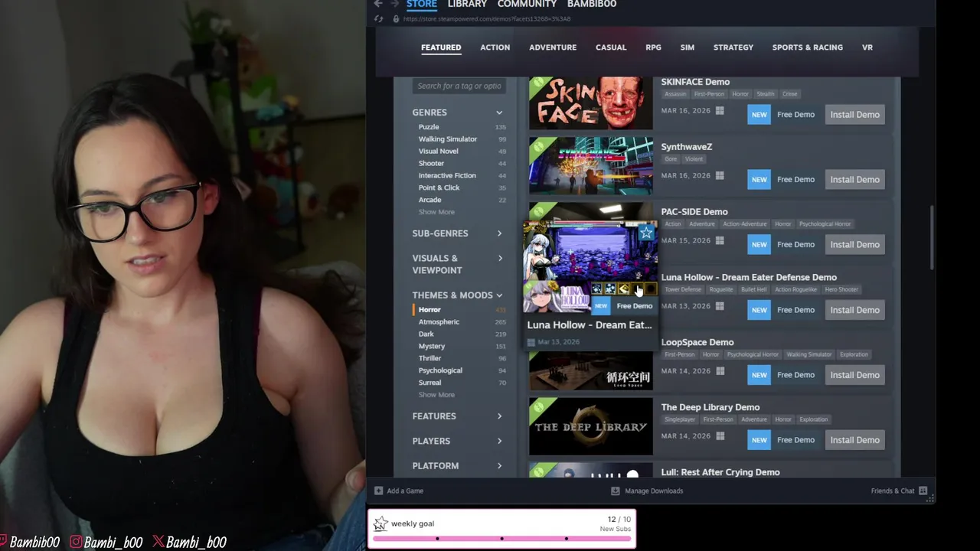Go back with the Steam back arrow

coord(378,4)
